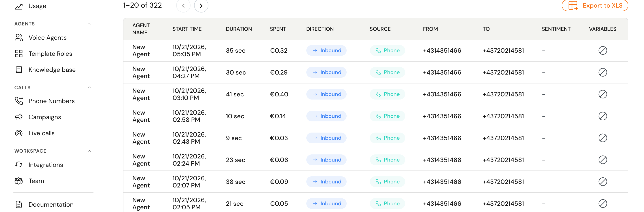Screen dimensions: 644x212
Task: Click To number in the 21 sec row
Action: (503, 204)
